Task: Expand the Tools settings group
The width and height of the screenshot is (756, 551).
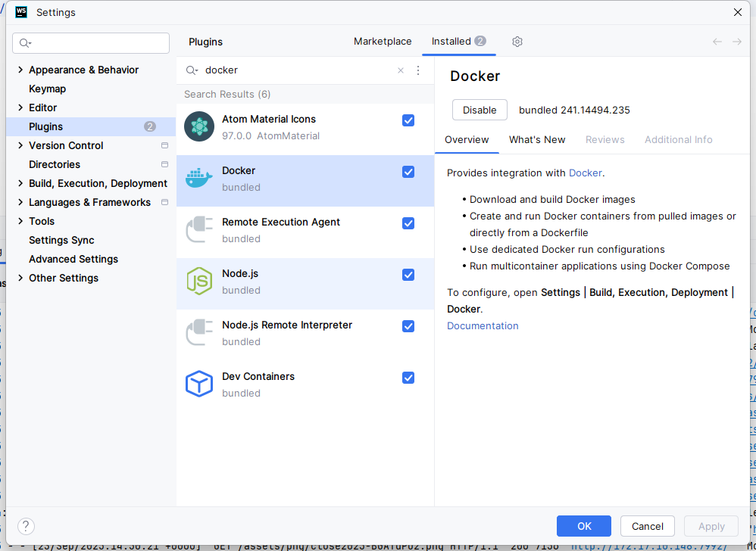Action: click(x=20, y=221)
